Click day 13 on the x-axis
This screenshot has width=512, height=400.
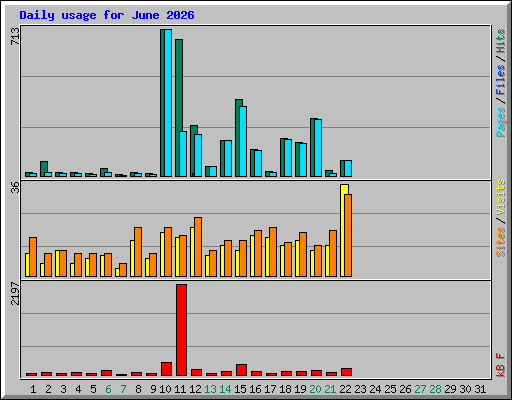pos(210,389)
